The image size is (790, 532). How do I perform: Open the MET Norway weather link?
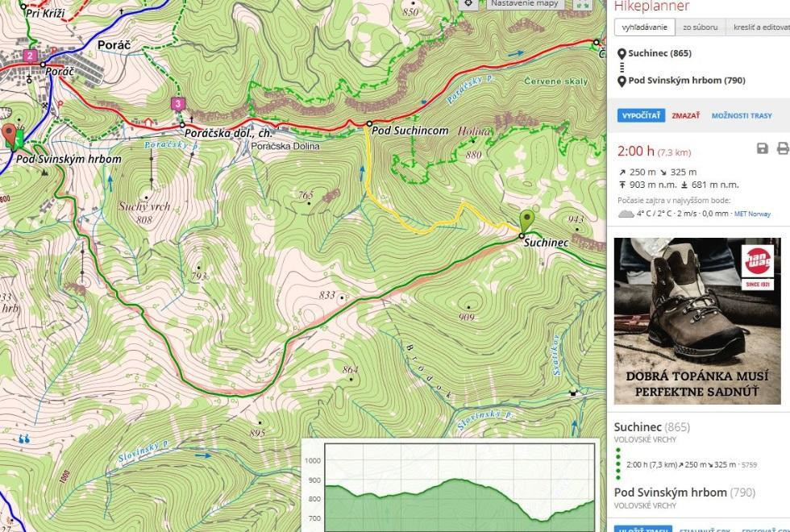click(751, 214)
